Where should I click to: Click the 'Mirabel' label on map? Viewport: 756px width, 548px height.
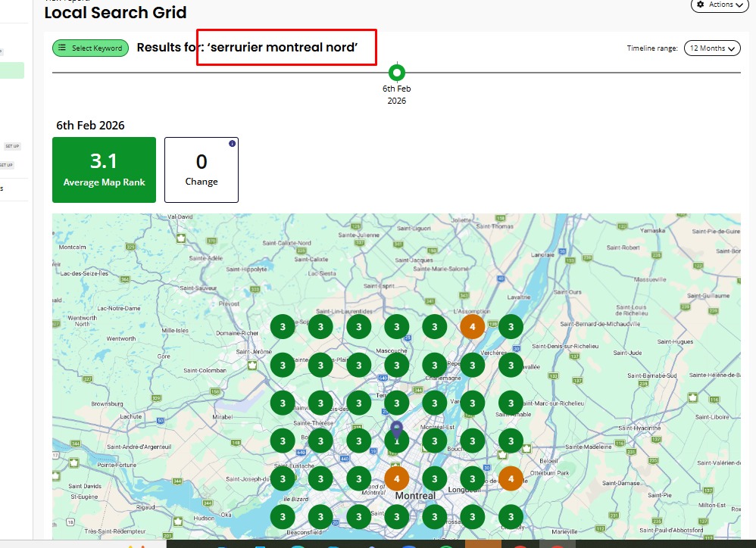coord(222,417)
